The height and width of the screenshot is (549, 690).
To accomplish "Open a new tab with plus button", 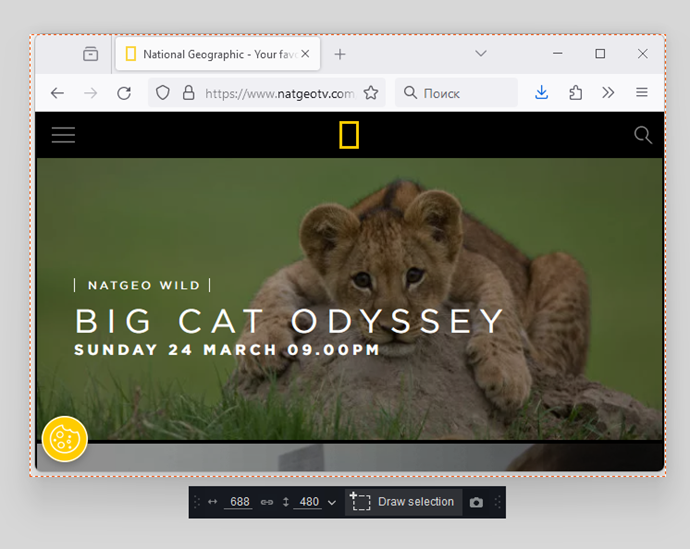I will pyautogui.click(x=340, y=54).
